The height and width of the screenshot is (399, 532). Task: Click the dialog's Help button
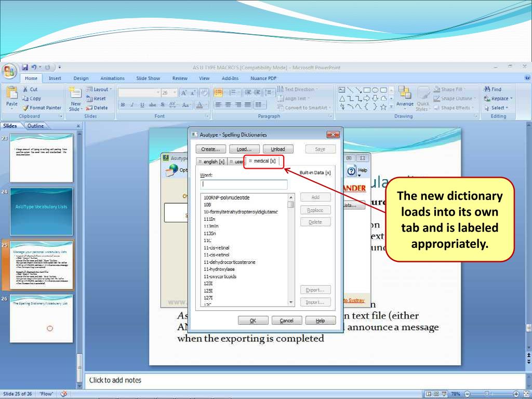pyautogui.click(x=320, y=321)
